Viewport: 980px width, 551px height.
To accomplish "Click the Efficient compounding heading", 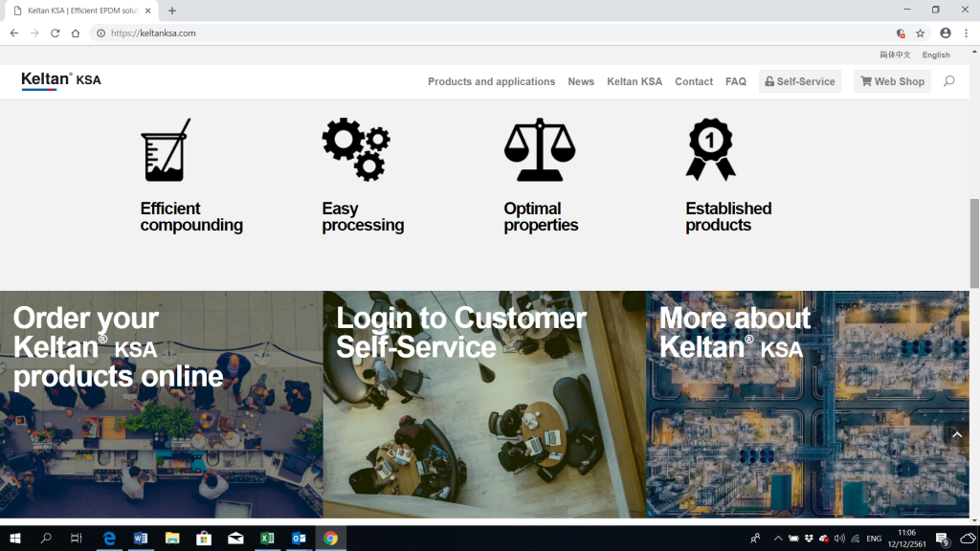I will pyautogui.click(x=191, y=217).
